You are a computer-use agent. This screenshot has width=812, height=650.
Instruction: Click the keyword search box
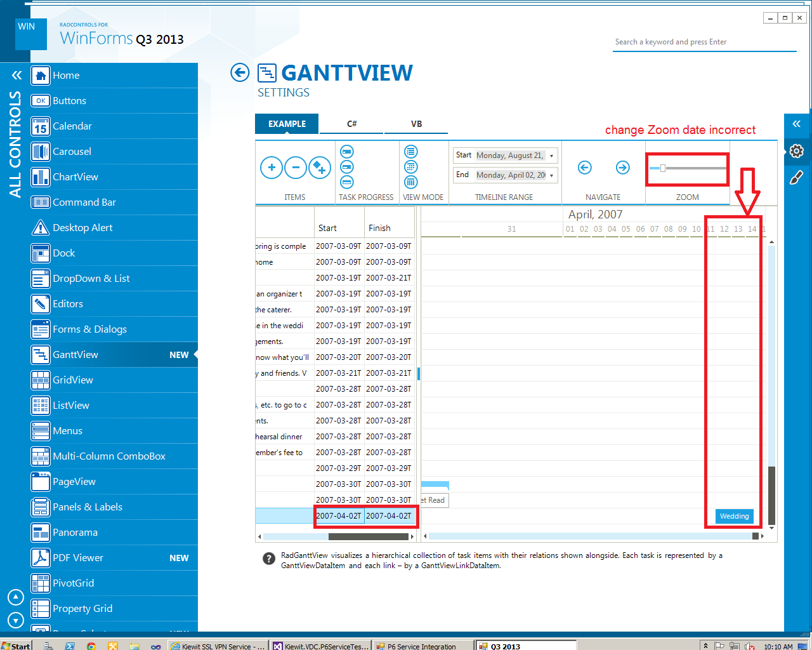coord(704,42)
